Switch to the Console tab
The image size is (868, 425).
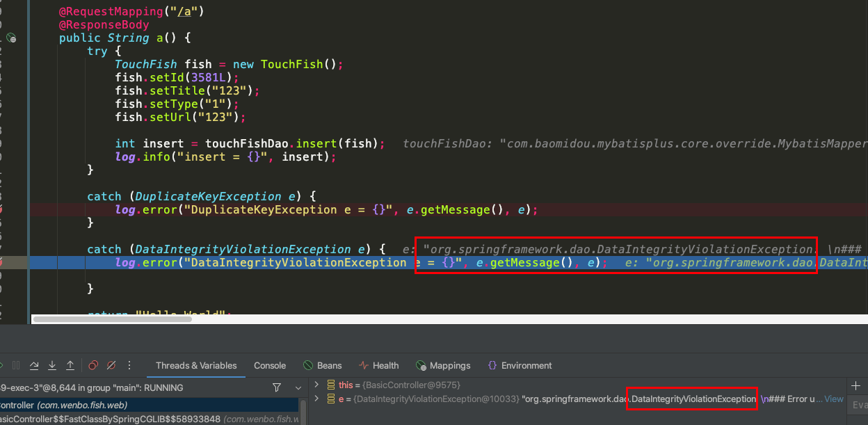pos(270,365)
